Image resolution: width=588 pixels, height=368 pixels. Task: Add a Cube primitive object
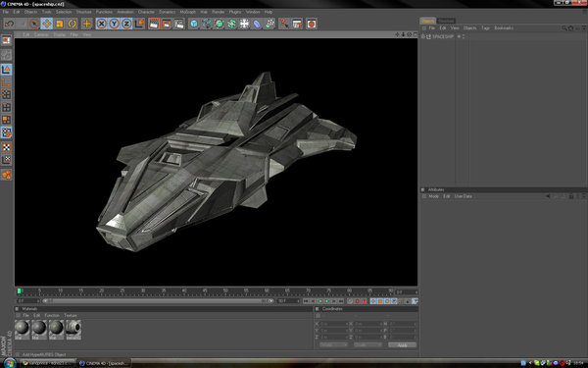click(x=193, y=24)
